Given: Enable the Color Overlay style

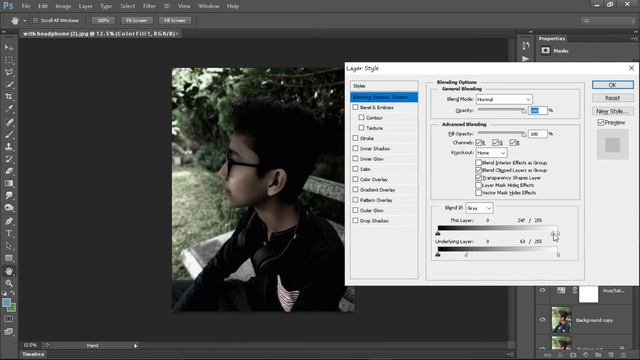Looking at the screenshot, I should 355,179.
